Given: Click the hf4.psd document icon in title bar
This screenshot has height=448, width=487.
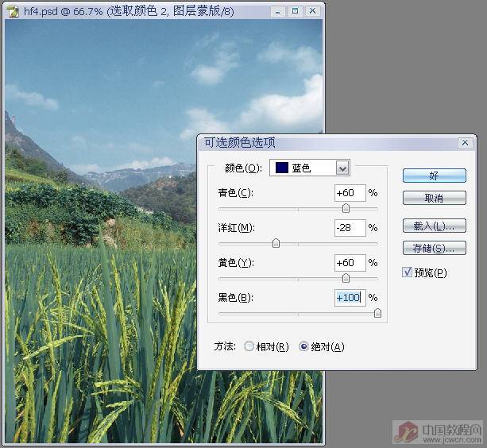Looking at the screenshot, I should (x=13, y=11).
